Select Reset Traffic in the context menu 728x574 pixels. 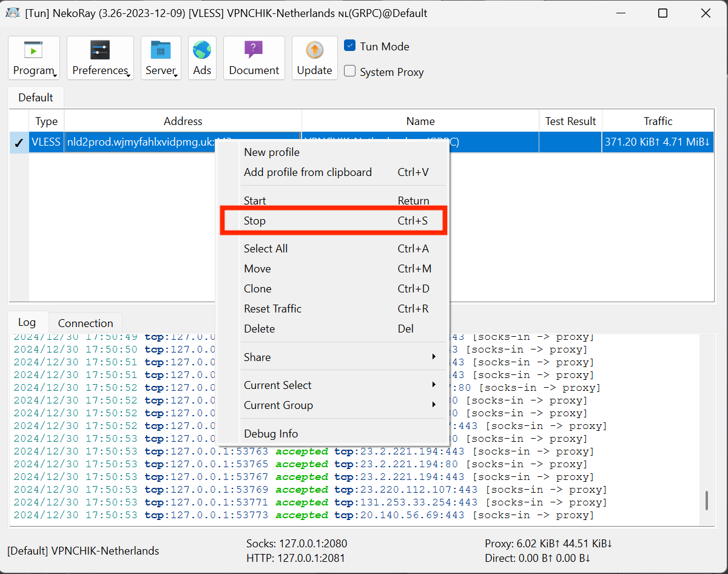tap(334, 309)
